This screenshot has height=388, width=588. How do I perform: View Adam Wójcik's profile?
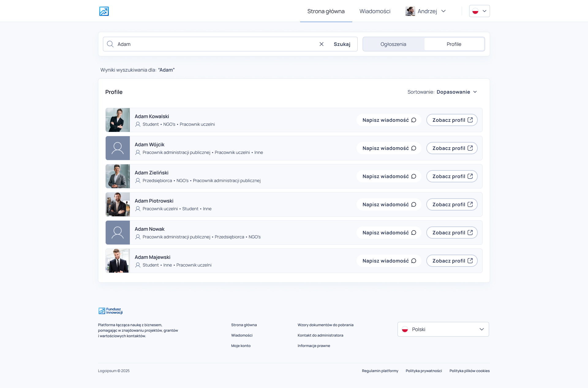(452, 148)
